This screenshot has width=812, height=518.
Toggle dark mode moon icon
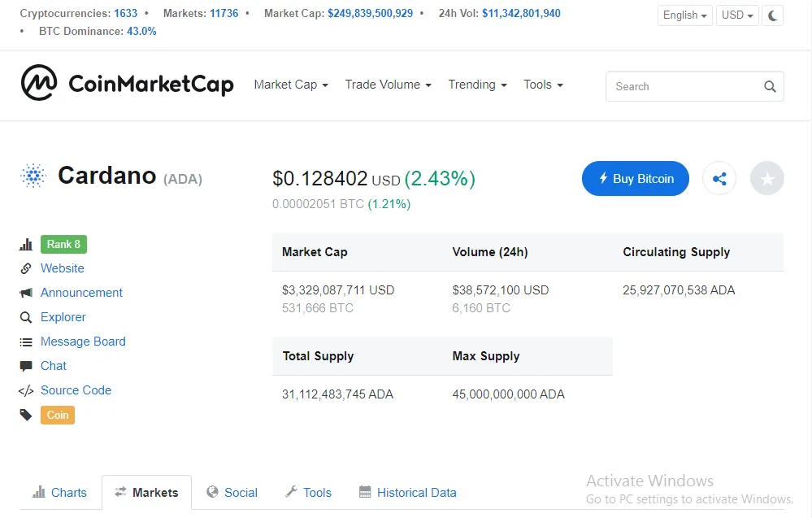pos(773,15)
